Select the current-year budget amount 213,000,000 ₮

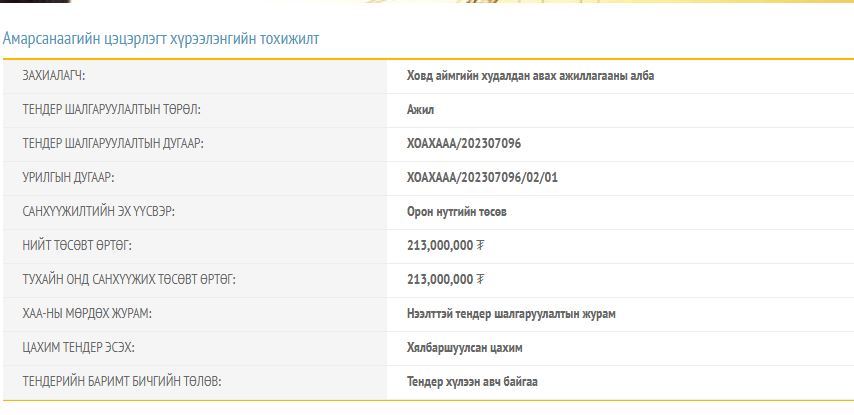446,279
